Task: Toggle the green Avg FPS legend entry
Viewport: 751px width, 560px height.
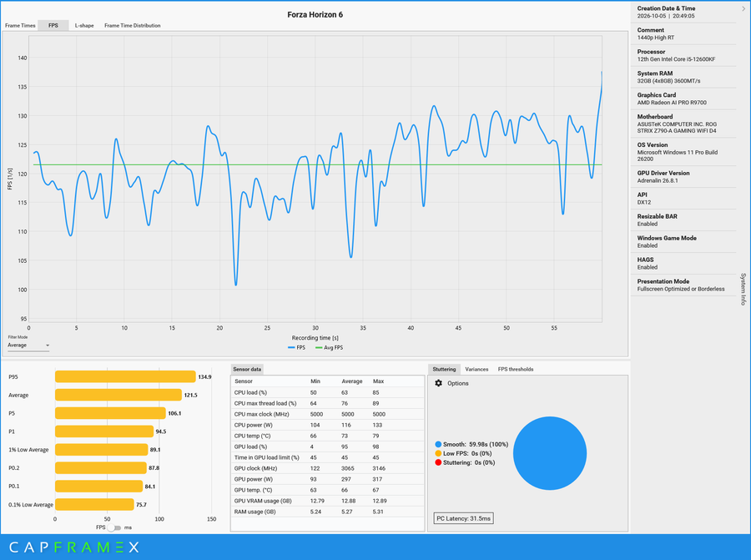Action: tap(329, 348)
